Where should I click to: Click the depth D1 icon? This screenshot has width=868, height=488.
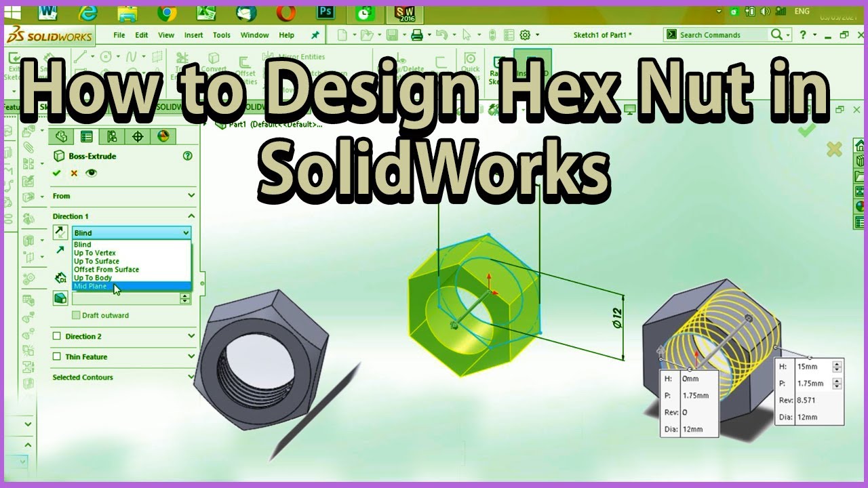[60, 277]
